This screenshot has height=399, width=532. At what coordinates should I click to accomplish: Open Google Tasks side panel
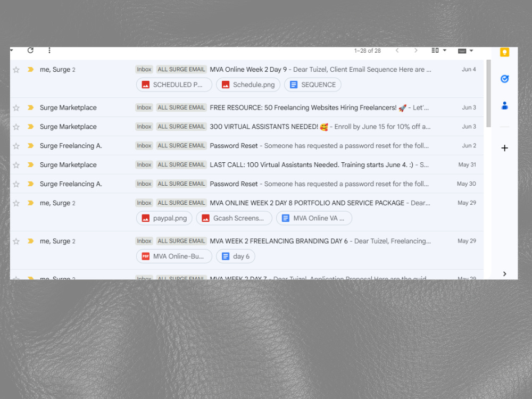pos(504,79)
